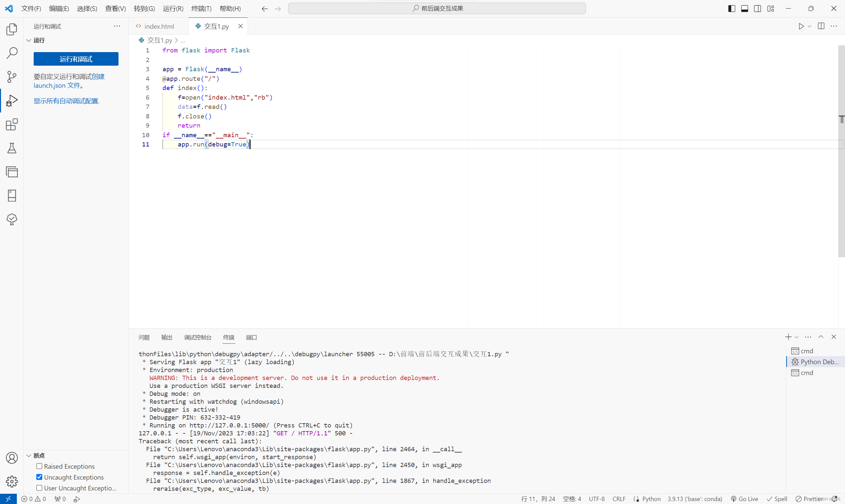Switch to the 调试控制台 panel tab
Image resolution: width=845 pixels, height=504 pixels.
(x=197, y=337)
